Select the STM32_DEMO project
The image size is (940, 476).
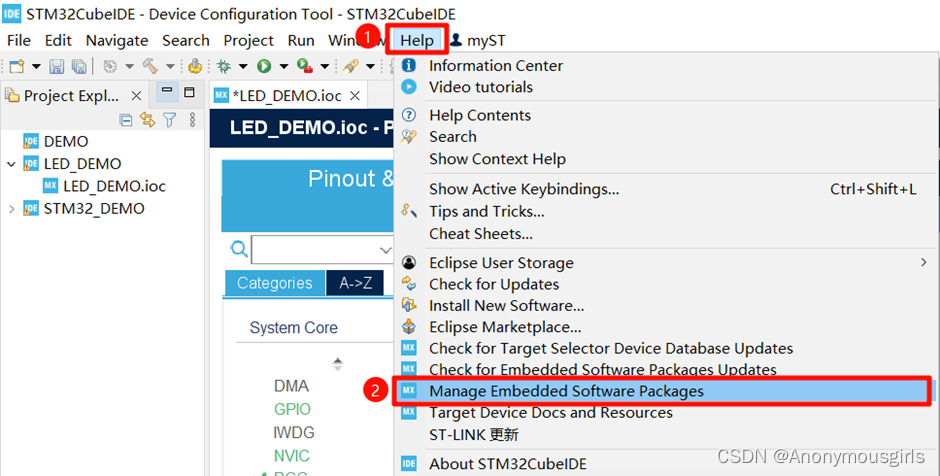point(94,209)
